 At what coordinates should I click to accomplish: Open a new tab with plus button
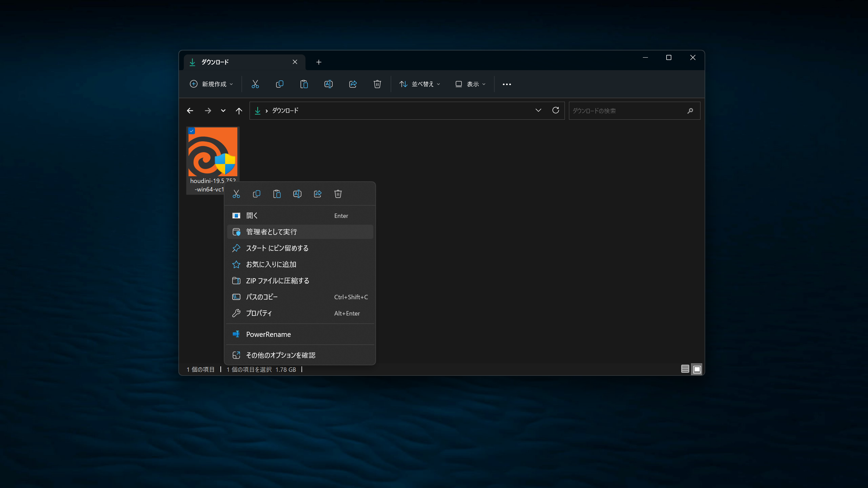319,62
